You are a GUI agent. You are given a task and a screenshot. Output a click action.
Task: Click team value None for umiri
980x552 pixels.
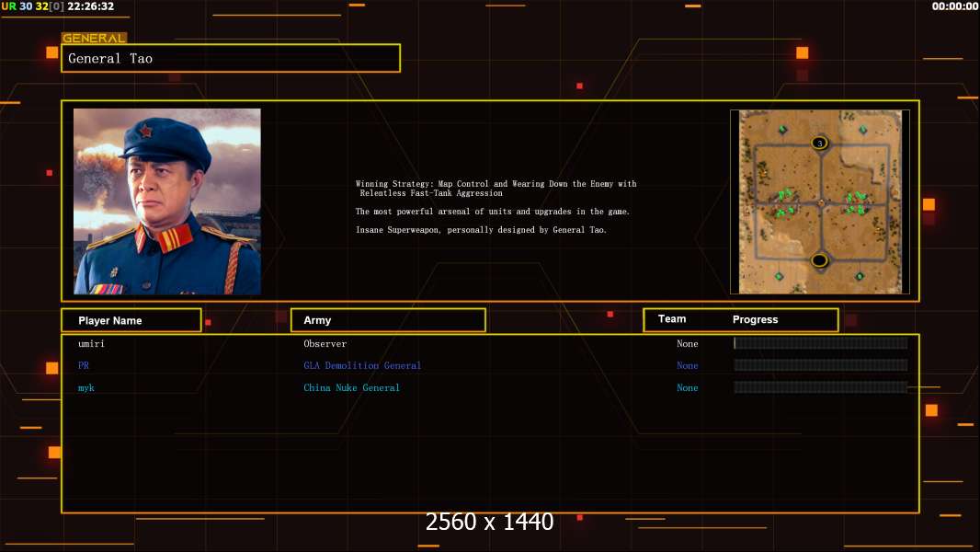pos(688,344)
